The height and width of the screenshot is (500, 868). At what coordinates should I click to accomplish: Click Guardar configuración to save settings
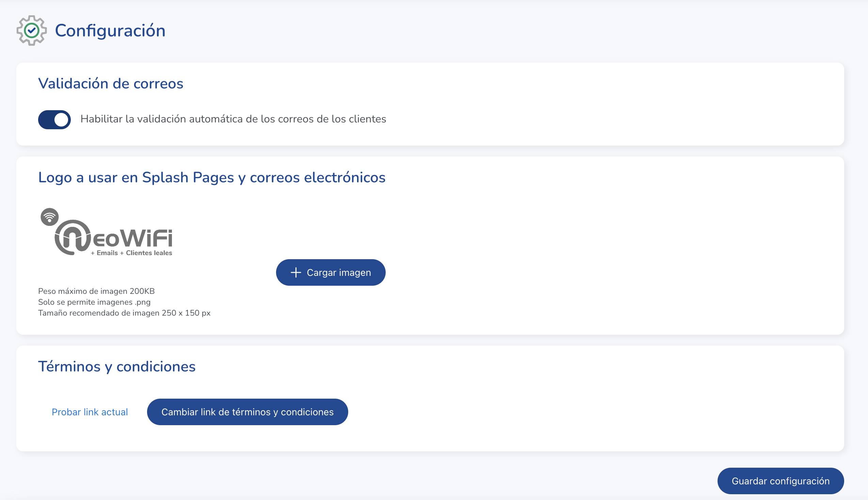[x=780, y=480]
